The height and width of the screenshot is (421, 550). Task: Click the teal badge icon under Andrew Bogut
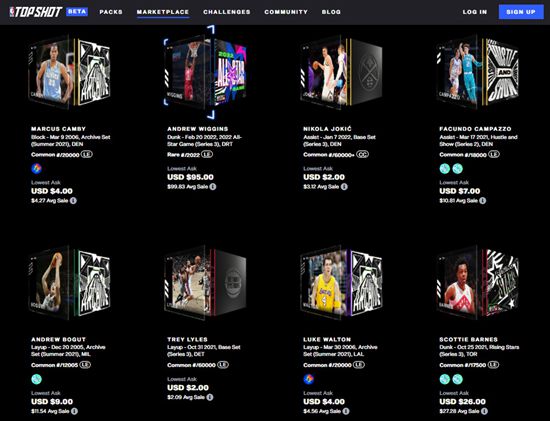coord(36,379)
